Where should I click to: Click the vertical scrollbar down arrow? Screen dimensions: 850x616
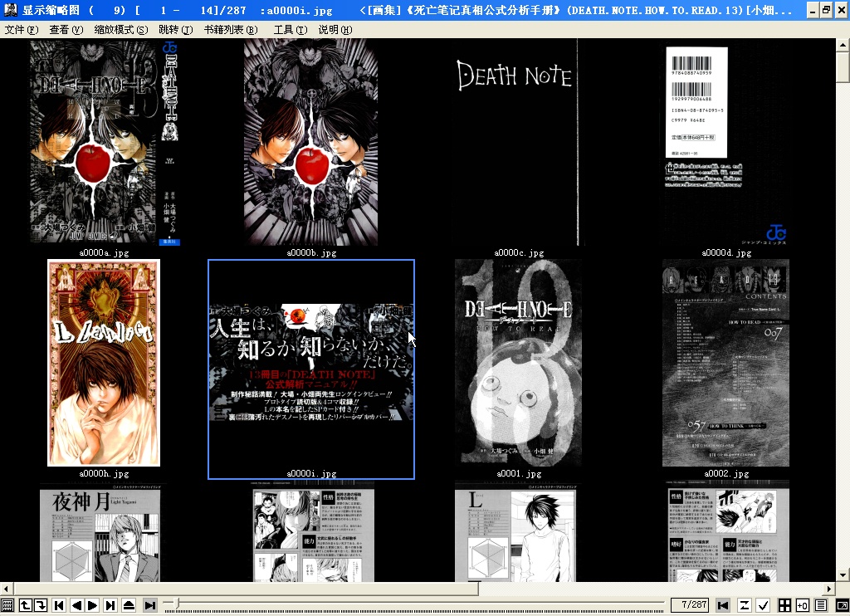click(x=843, y=575)
